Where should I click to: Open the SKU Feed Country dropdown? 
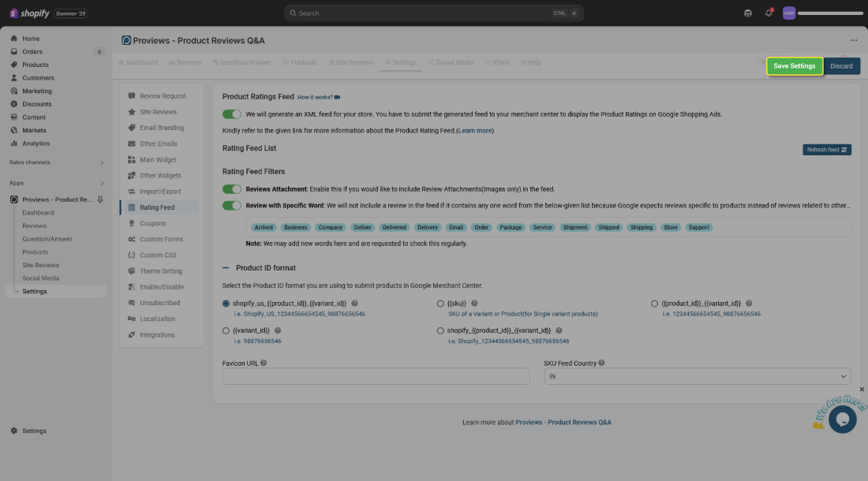[x=698, y=376]
